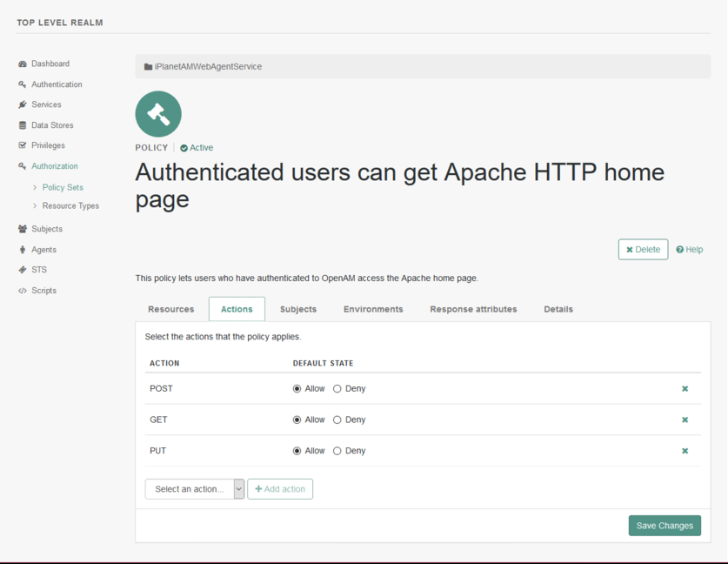Click the policy gavel icon

157,113
